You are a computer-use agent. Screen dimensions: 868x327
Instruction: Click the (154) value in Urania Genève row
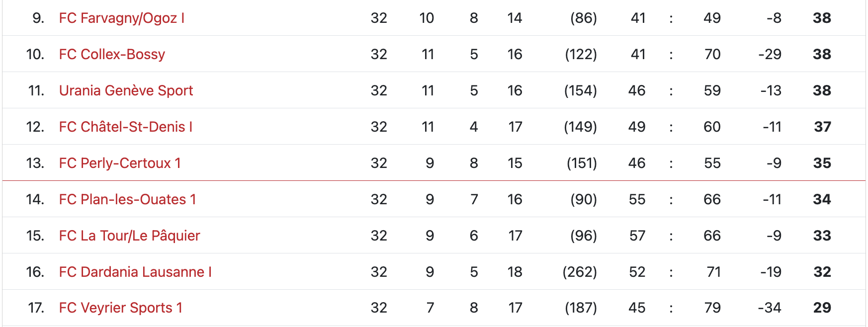pos(580,91)
